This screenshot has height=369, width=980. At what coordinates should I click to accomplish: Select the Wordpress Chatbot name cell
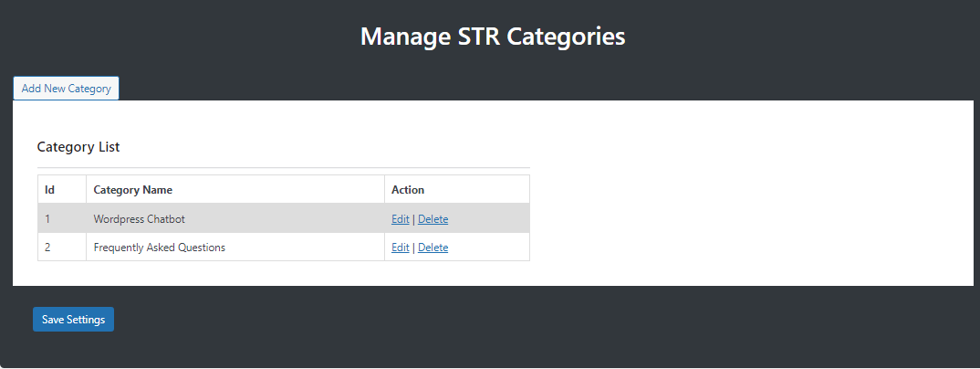tap(235, 219)
